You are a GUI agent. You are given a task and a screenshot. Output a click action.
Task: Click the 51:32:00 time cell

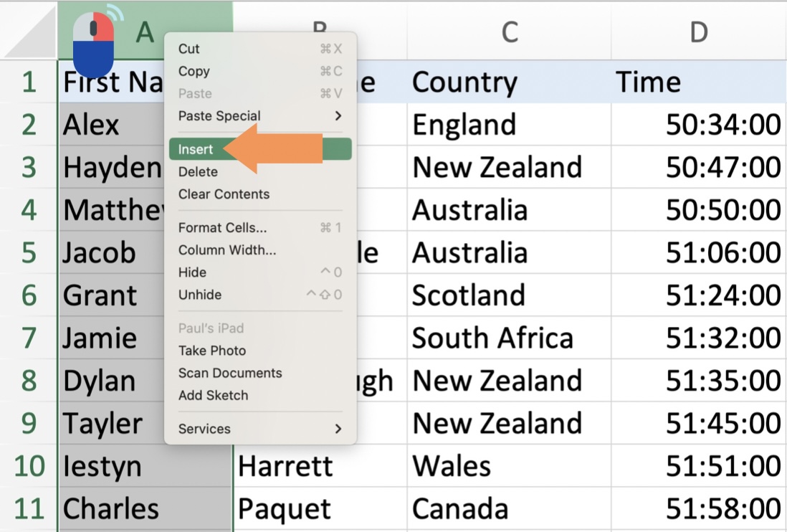(699, 338)
